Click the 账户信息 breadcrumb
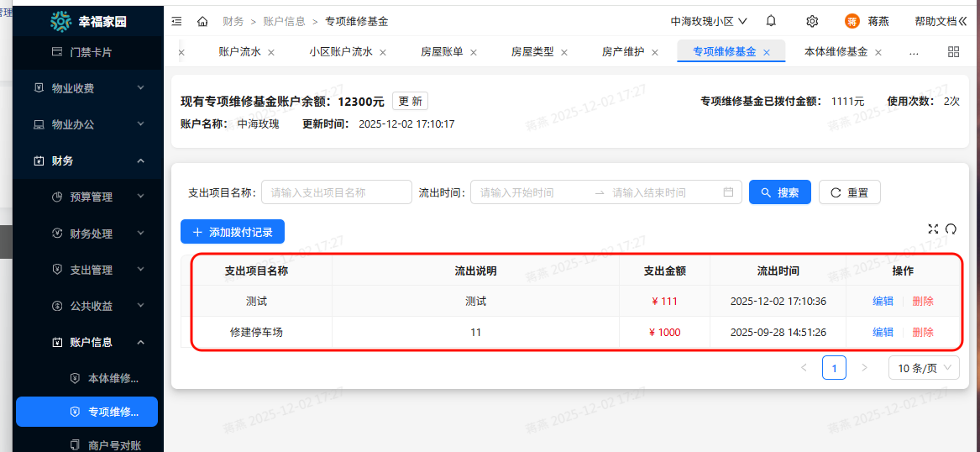The width and height of the screenshot is (980, 452). pyautogui.click(x=285, y=21)
